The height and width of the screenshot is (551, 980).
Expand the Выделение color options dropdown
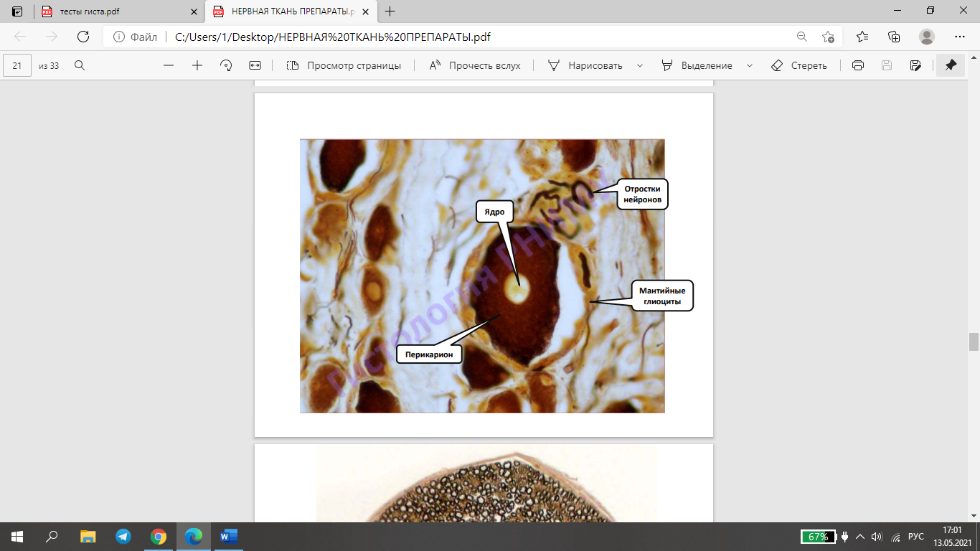pyautogui.click(x=750, y=65)
